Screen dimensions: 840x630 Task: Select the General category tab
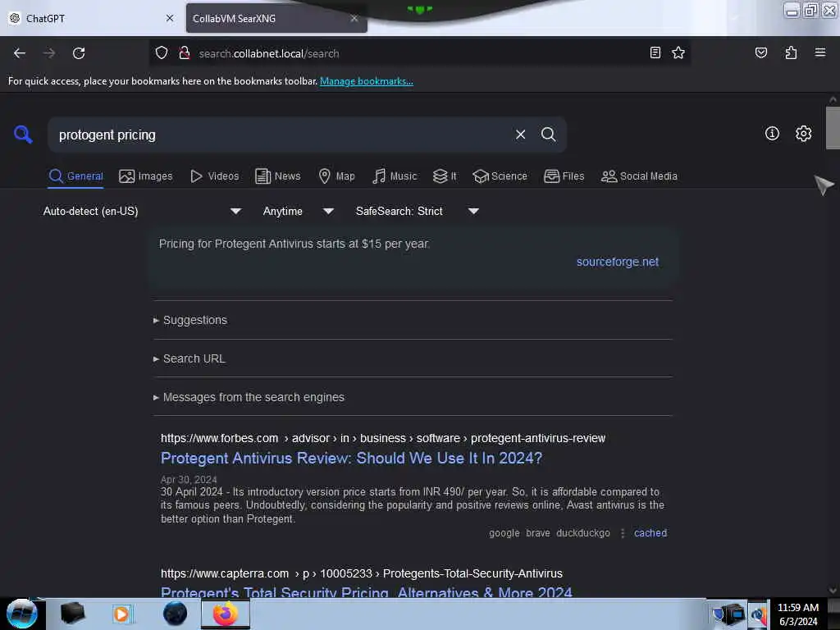click(75, 176)
